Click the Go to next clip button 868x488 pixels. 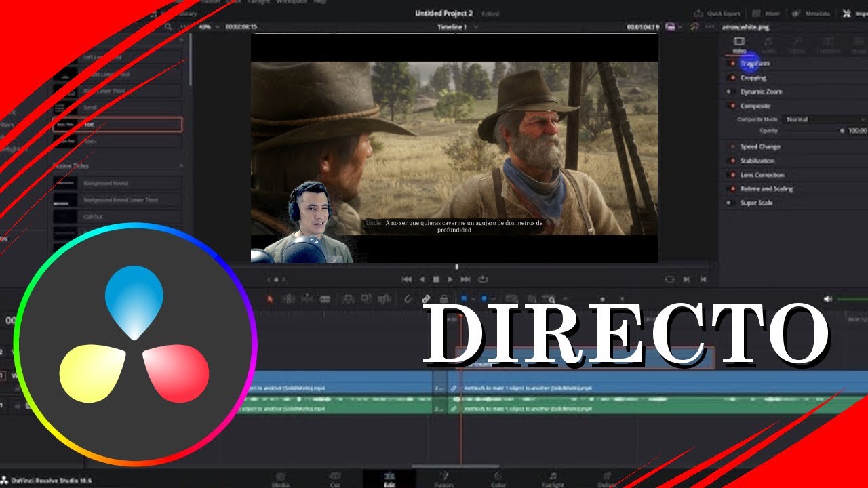tap(687, 279)
